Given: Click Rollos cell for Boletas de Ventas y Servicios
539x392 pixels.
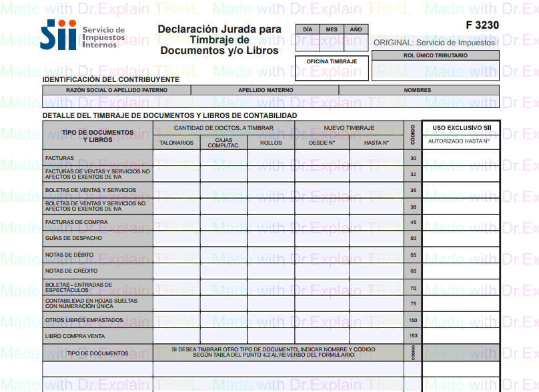Looking at the screenshot, I should point(271,189).
